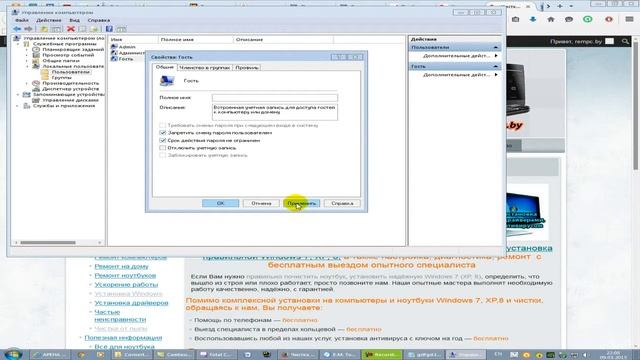The image size is (640, 360).
Task: Click greyed 'Заблокировать учетную запись' checkbox
Action: 162,155
